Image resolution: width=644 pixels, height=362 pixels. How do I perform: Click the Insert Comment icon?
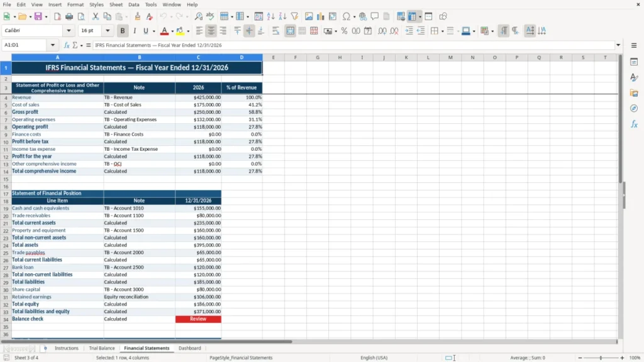pyautogui.click(x=375, y=16)
